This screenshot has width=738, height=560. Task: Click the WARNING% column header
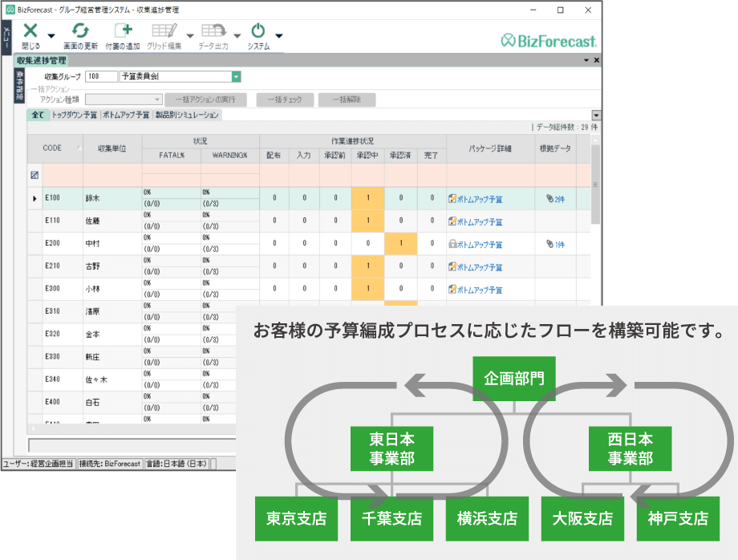[230, 156]
